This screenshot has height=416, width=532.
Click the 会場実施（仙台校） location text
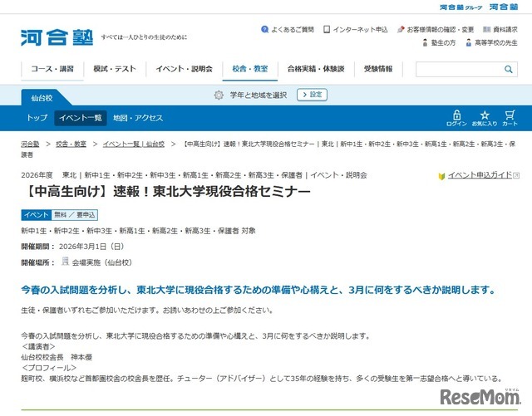(102, 262)
